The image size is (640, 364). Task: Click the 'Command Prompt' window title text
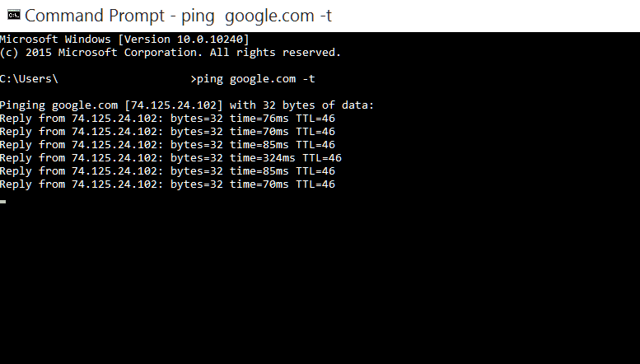pos(95,16)
